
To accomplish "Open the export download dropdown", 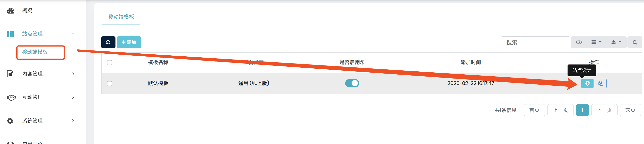I will click(x=616, y=42).
